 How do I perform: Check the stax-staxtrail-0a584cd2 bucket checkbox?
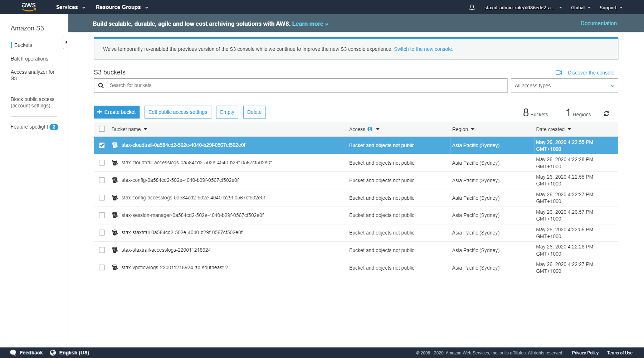tap(102, 233)
